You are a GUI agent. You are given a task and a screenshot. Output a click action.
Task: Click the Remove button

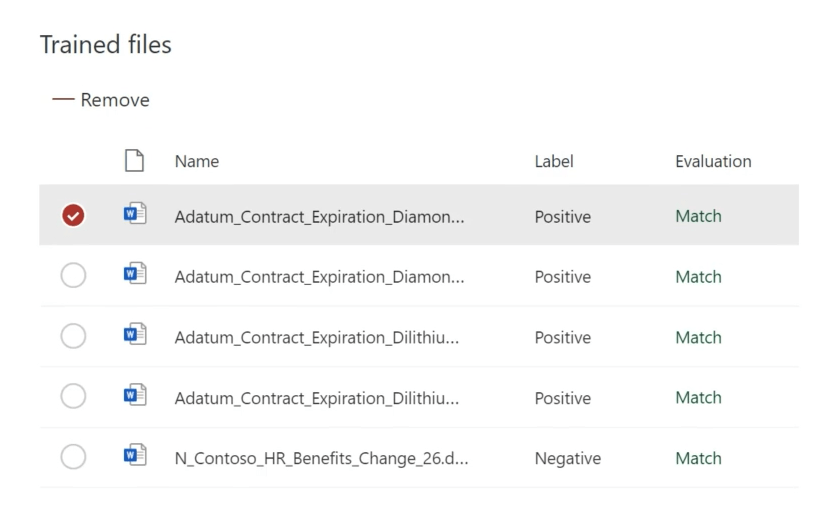click(101, 99)
